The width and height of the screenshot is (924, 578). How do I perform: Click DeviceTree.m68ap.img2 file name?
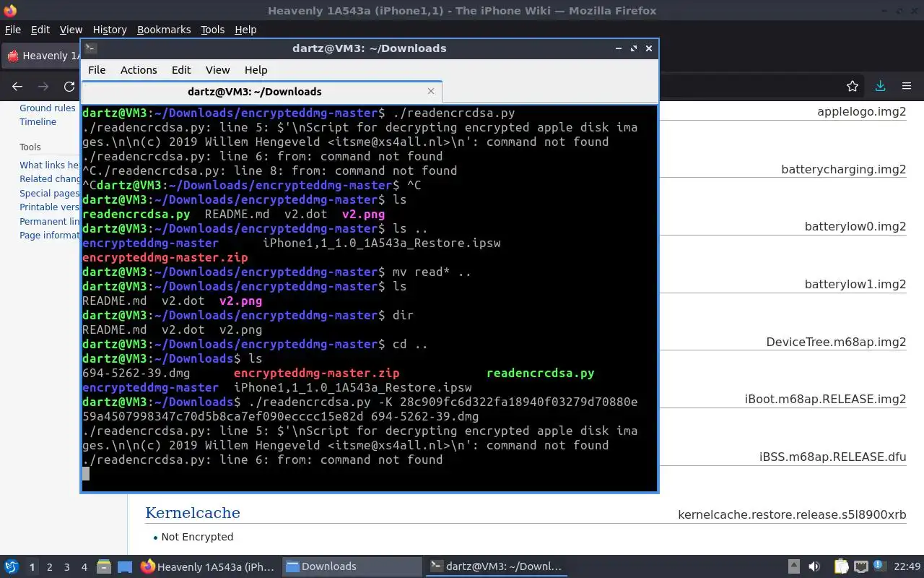[836, 342]
